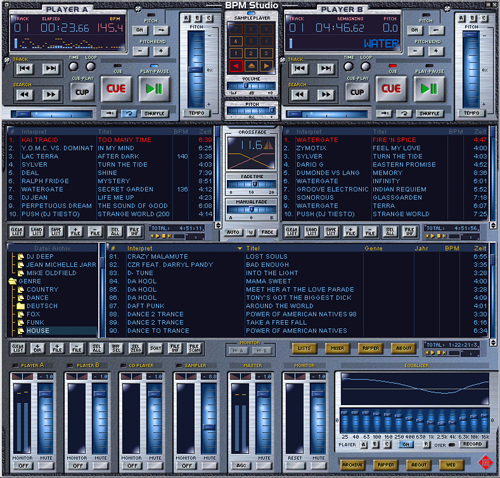Toggle Monitor OFF for Player A mixer channel
This screenshot has width=500, height=478.
pyautogui.click(x=23, y=466)
